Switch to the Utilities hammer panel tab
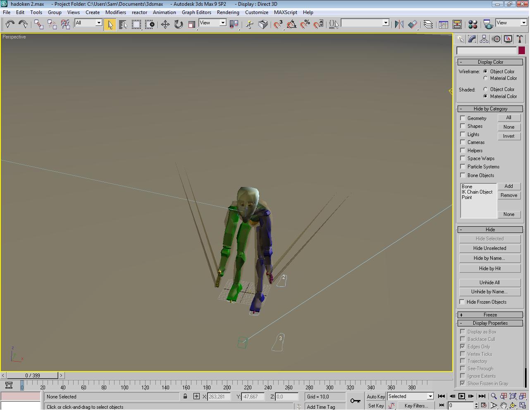The image size is (532, 410). pyautogui.click(x=520, y=39)
